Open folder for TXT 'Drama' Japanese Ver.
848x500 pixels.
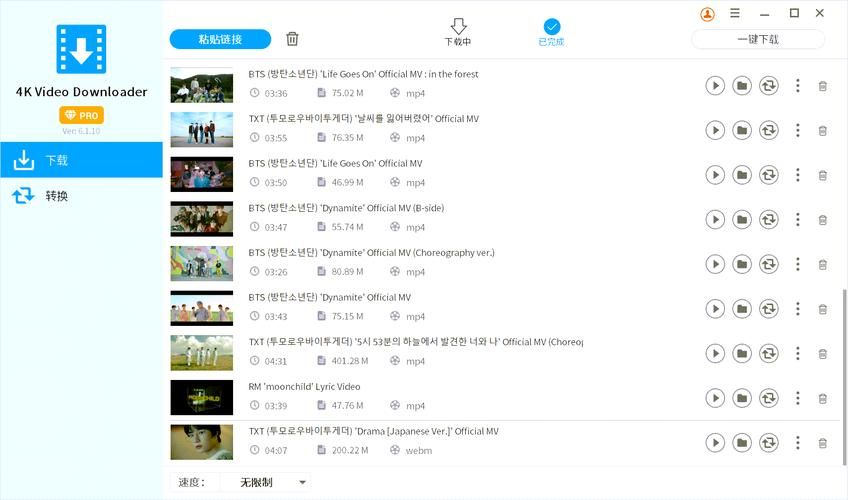click(741, 443)
